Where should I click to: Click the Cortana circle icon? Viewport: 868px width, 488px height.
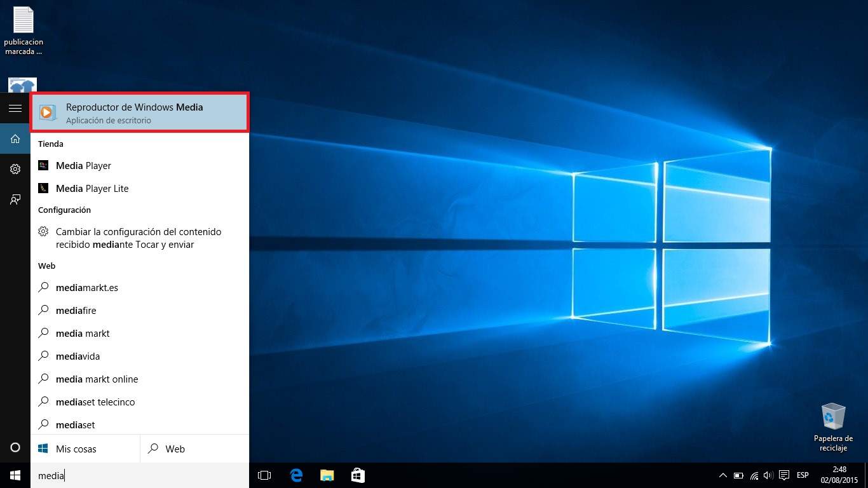pyautogui.click(x=15, y=447)
